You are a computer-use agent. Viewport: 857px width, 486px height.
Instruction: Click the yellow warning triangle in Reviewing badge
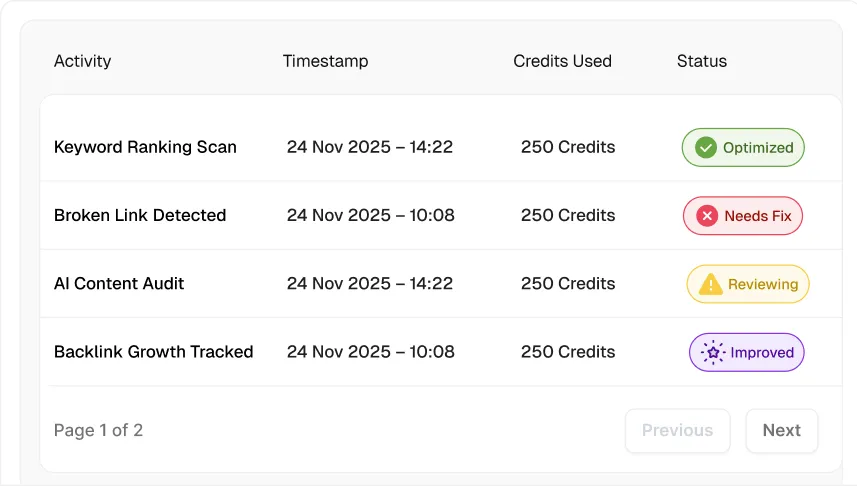coord(711,284)
